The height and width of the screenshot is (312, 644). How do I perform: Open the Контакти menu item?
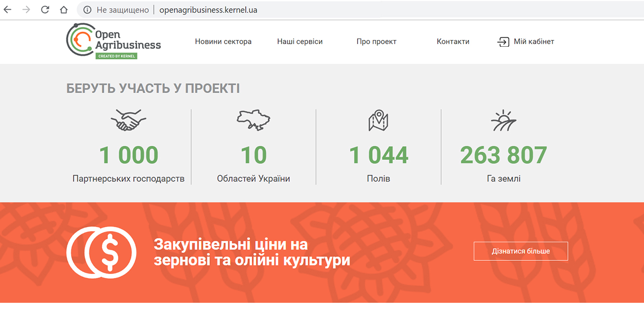(453, 41)
